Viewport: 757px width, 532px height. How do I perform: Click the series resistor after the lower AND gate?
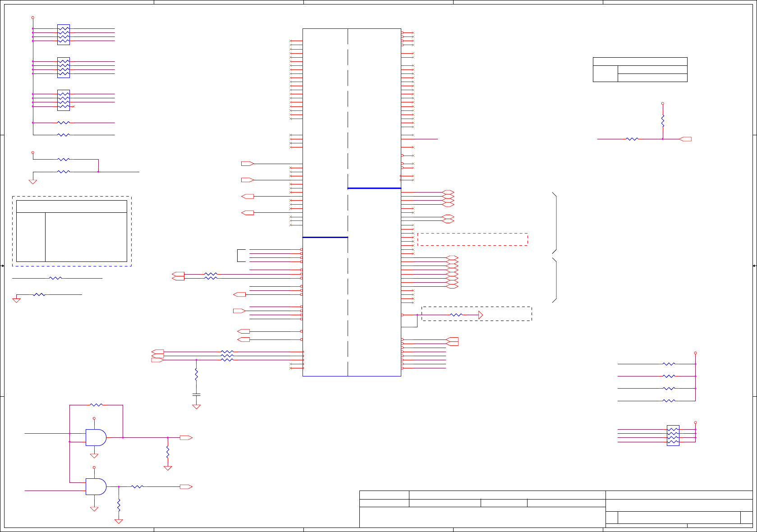[x=137, y=486]
